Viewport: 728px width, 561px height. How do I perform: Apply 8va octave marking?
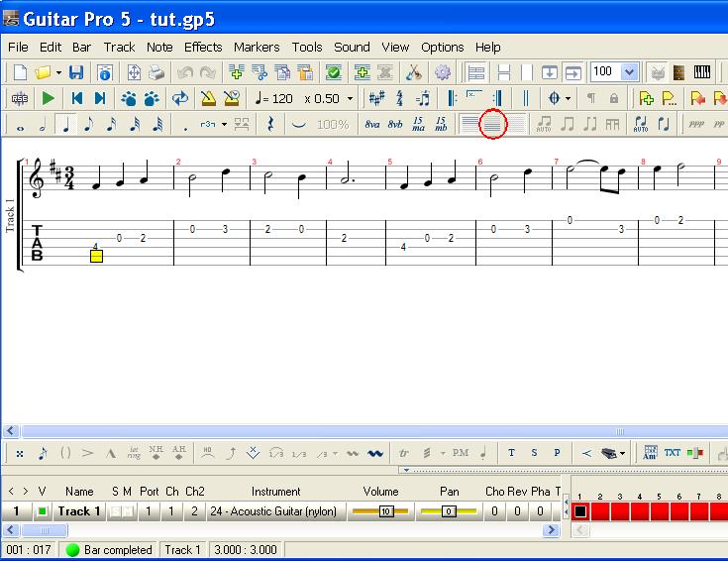click(x=371, y=124)
